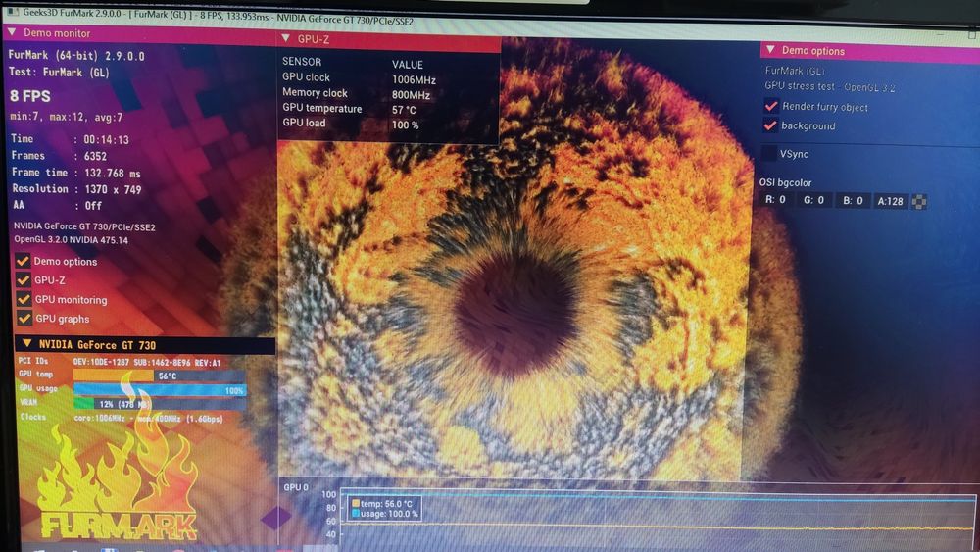Screen dimensions: 980x552
Task: Click the R: 0 bgcolor field
Action: 775,199
